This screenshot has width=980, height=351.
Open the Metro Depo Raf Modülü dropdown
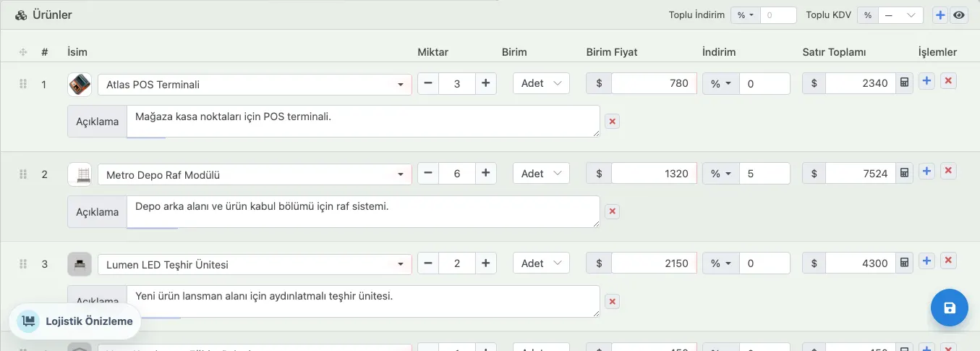[255, 174]
